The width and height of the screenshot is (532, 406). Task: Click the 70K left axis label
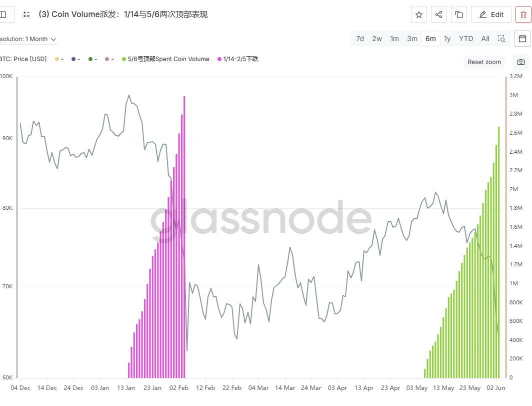7,286
